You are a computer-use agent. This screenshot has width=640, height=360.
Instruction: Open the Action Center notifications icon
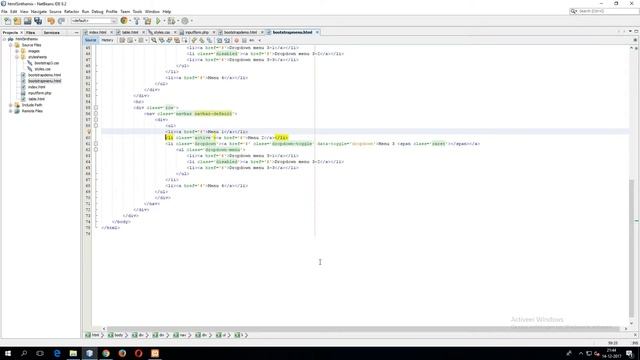pyautogui.click(x=629, y=353)
